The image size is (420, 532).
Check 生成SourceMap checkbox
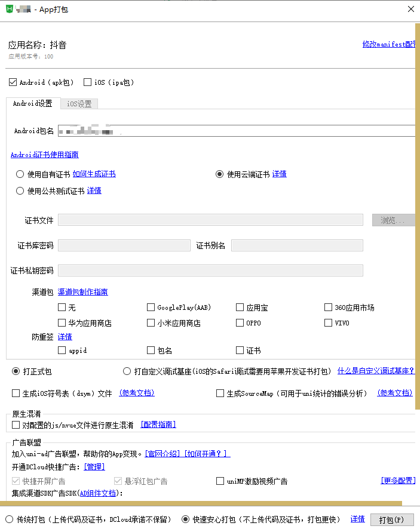coord(220,393)
